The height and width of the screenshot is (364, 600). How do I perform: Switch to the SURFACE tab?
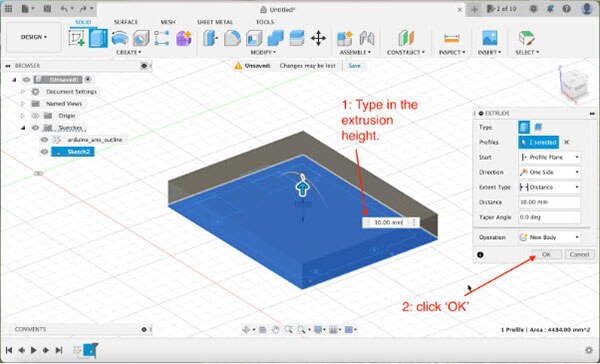pos(126,22)
